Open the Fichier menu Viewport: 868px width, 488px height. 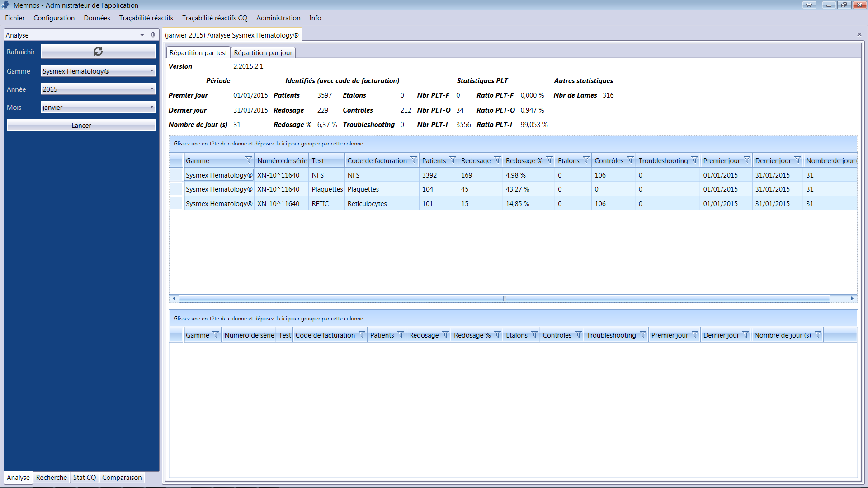coord(15,18)
